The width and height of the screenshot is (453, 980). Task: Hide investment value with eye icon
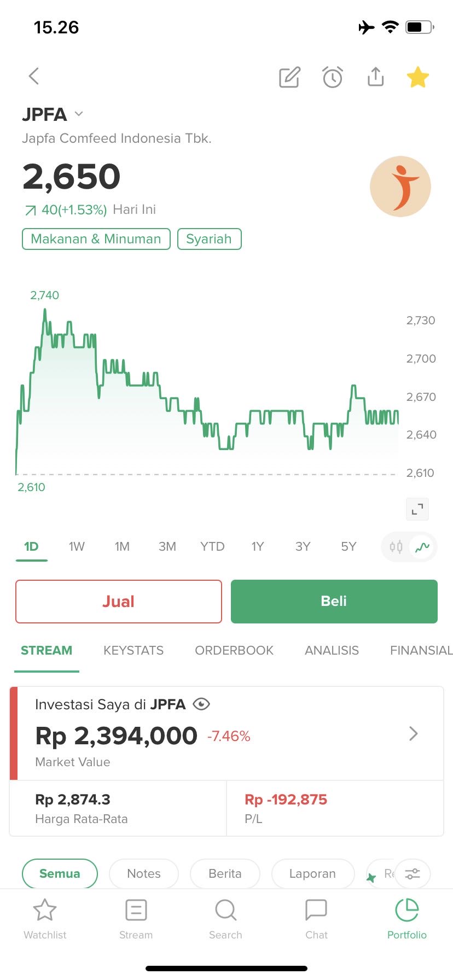pyautogui.click(x=201, y=704)
